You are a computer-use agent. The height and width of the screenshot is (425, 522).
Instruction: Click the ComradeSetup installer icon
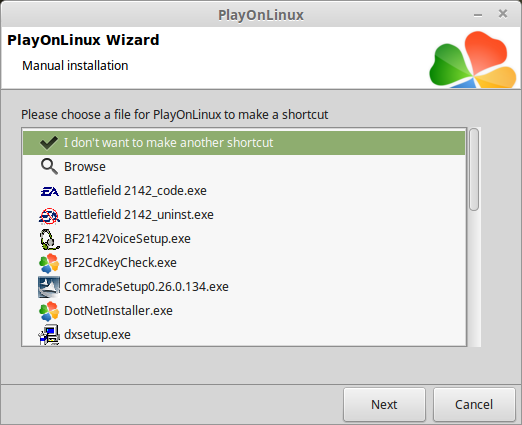[x=49, y=287]
